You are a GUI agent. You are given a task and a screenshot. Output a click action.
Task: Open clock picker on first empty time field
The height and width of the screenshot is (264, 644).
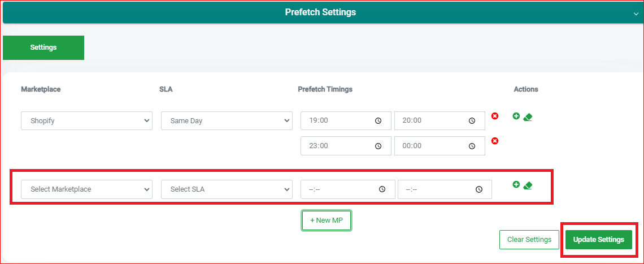coord(382,189)
